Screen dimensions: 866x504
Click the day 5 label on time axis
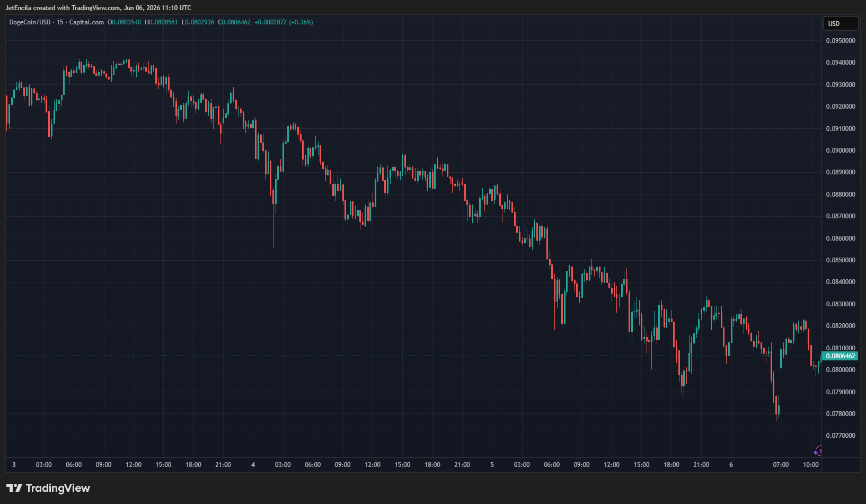point(492,465)
